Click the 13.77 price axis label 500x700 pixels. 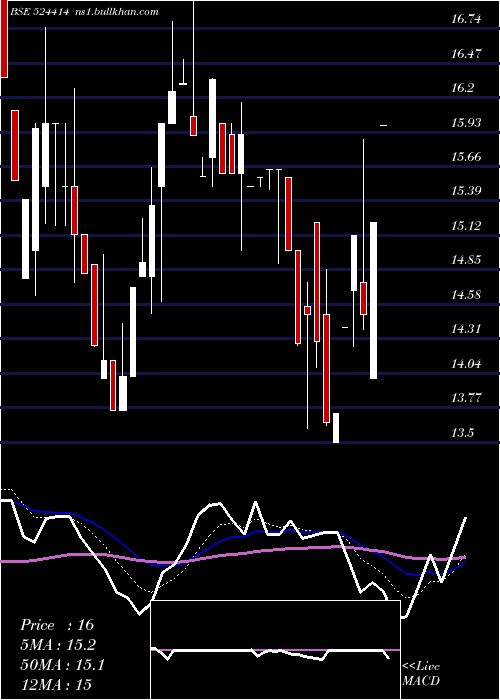(466, 398)
